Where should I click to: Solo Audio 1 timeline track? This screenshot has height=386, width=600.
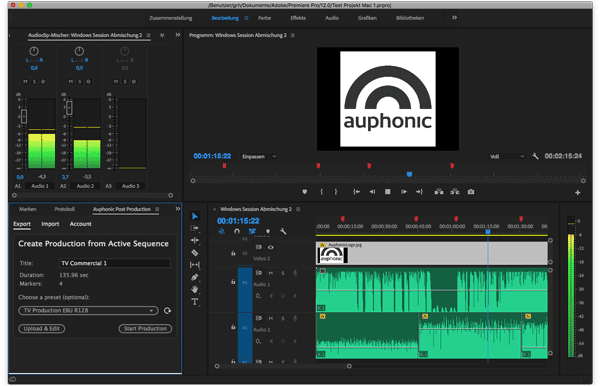pyautogui.click(x=283, y=273)
